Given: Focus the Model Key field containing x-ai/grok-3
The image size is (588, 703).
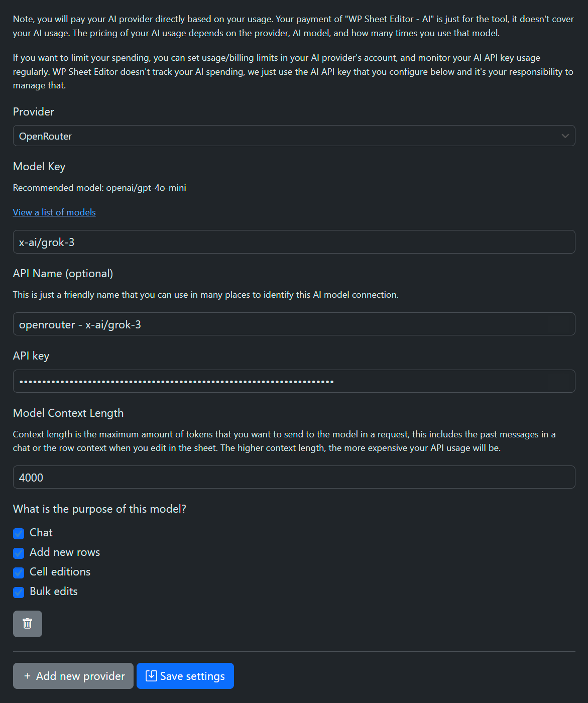Looking at the screenshot, I should tap(294, 242).
